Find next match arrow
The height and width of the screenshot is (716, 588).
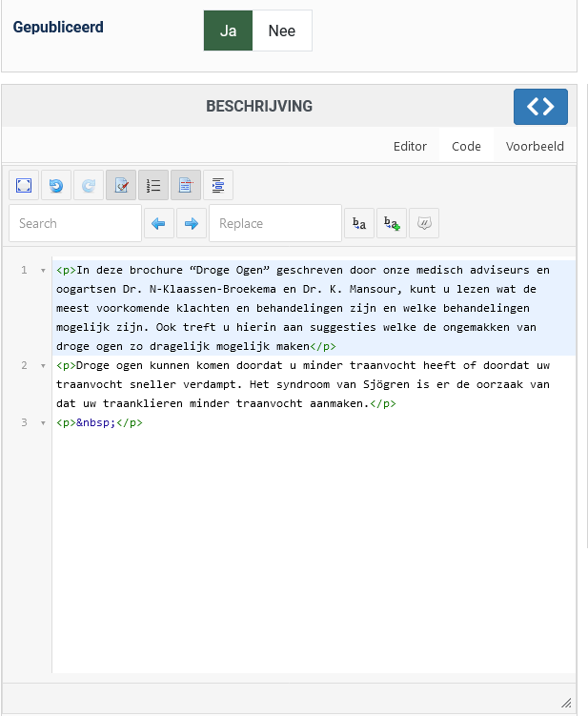point(192,223)
